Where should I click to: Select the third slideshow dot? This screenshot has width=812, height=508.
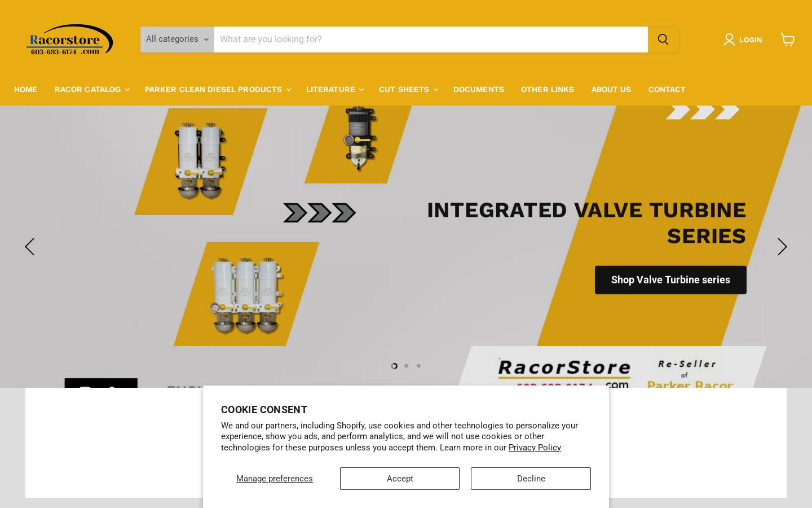tap(418, 366)
